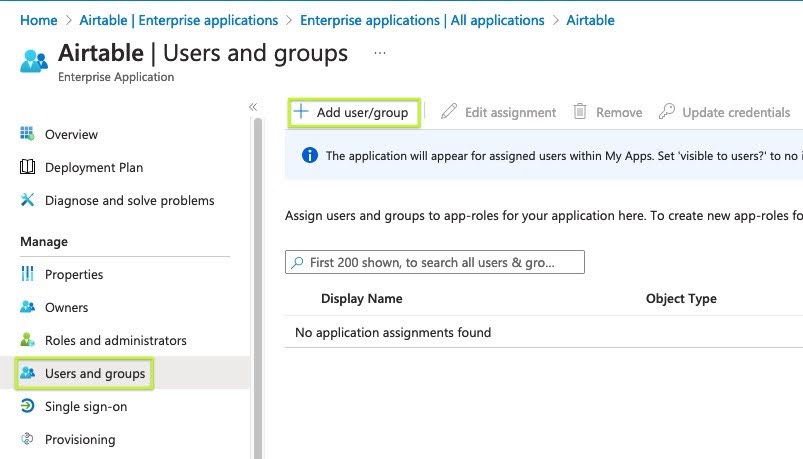The width and height of the screenshot is (803, 459).
Task: Click the Airtable users header icon
Action: [x=34, y=61]
